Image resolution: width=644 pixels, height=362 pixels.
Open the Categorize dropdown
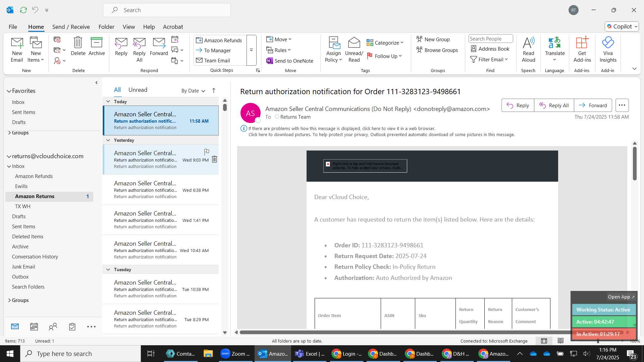point(385,43)
